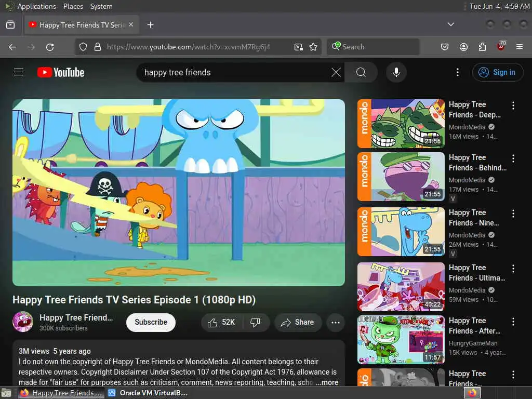Dislike the video with thumbs down
532x399 pixels.
click(x=256, y=322)
